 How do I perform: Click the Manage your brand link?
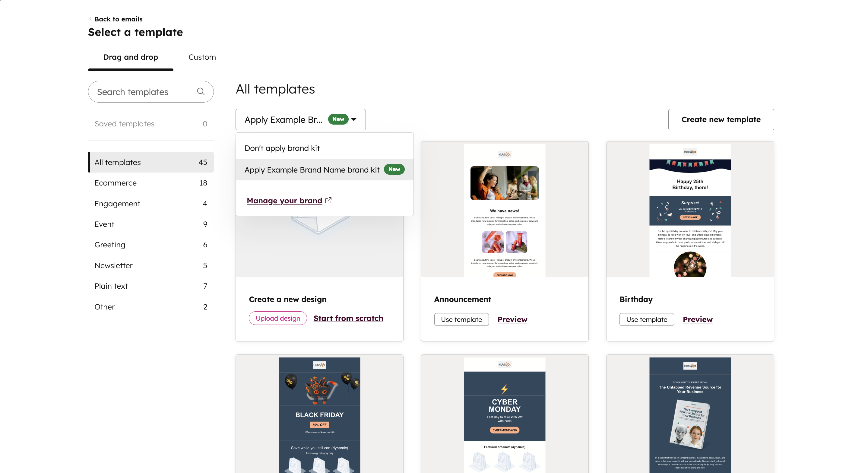click(x=284, y=201)
